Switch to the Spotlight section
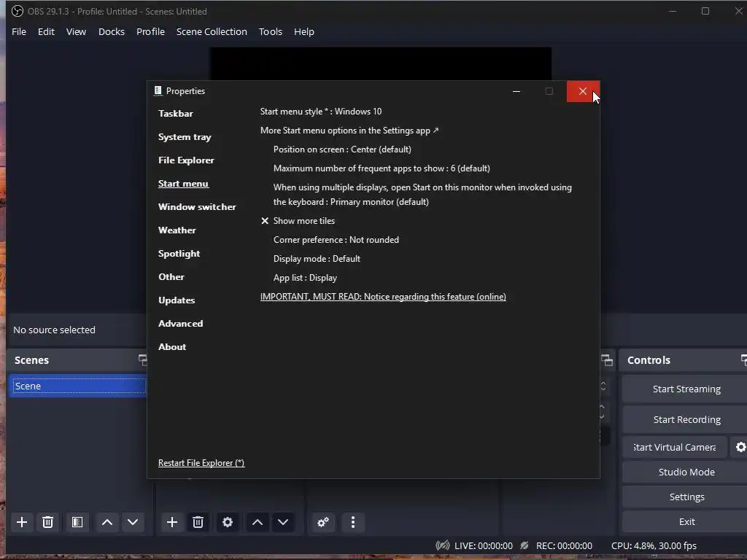The height and width of the screenshot is (560, 747). click(x=179, y=254)
